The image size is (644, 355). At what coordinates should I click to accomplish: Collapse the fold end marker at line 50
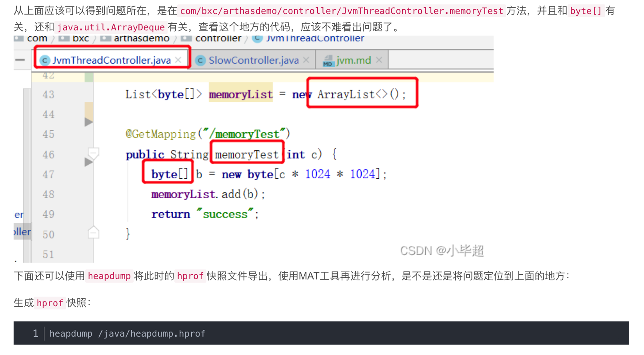coord(94,232)
